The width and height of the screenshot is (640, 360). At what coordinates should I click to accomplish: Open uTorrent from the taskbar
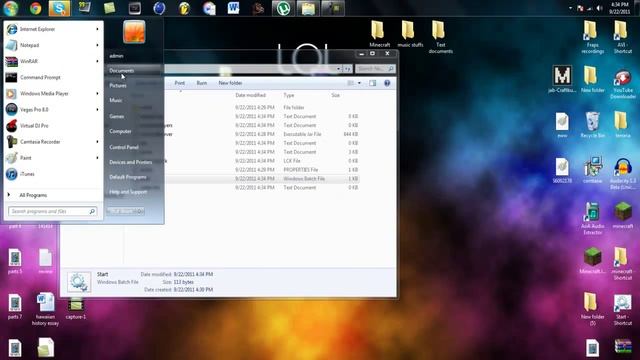[x=283, y=8]
